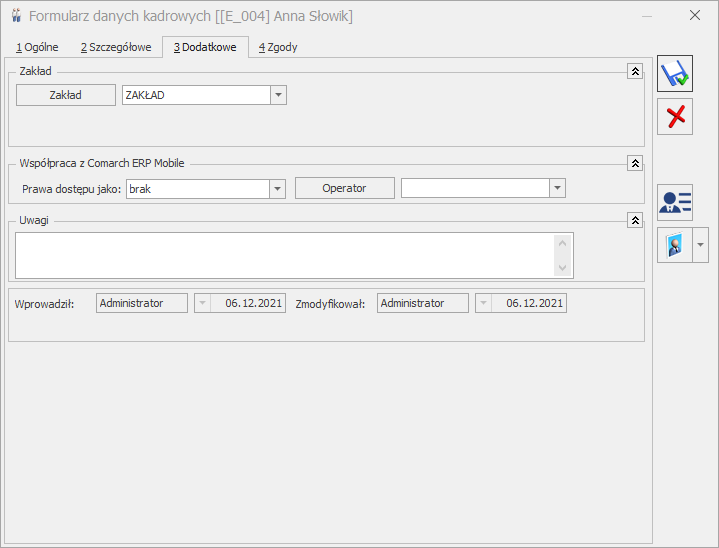Image resolution: width=719 pixels, height=548 pixels.
Task: Click the ZAKŁAD value field
Action: [x=196, y=95]
